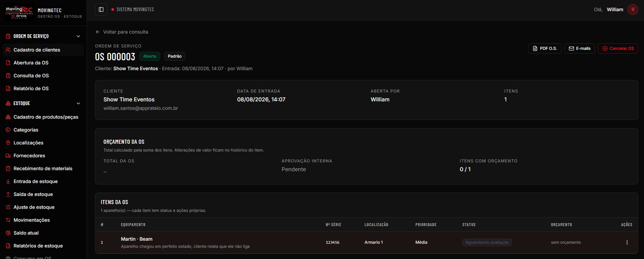Click the Categorias tag icon

point(8,130)
